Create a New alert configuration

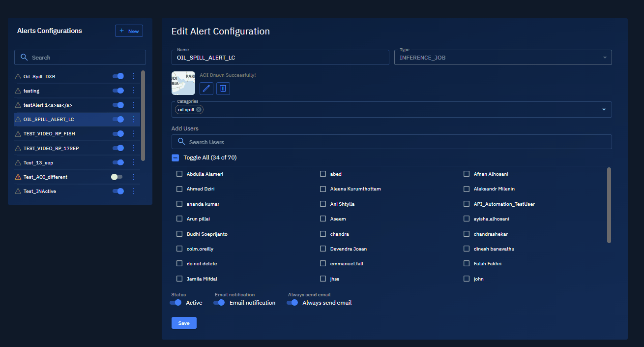point(129,31)
